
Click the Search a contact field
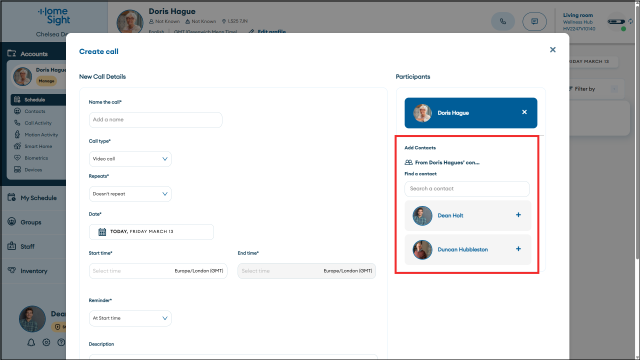(467, 189)
